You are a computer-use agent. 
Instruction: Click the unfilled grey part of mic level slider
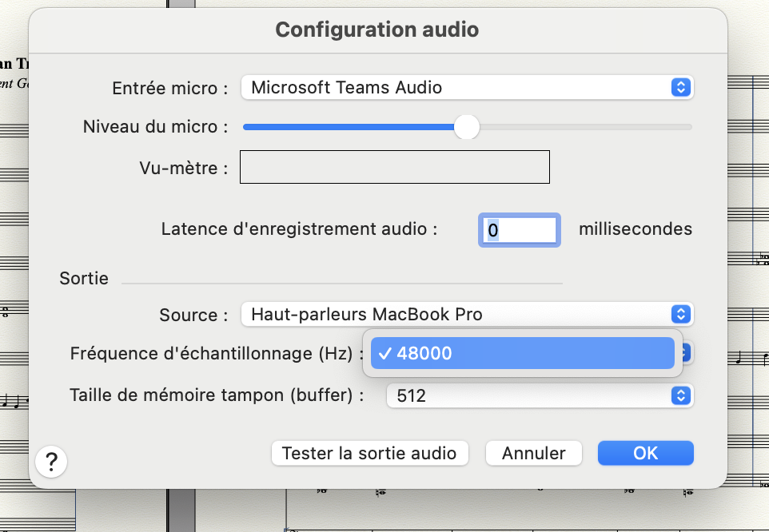pyautogui.click(x=584, y=127)
